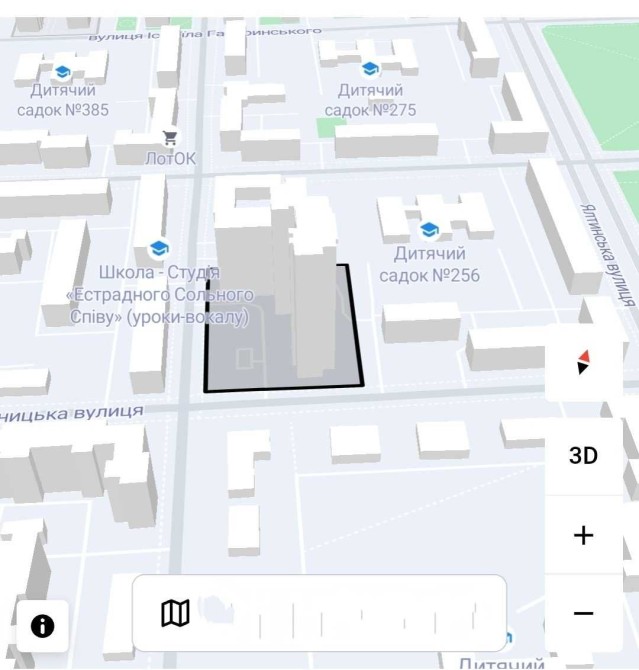
Task: Select the "ЛотОК" store name label
Action: tap(170, 159)
